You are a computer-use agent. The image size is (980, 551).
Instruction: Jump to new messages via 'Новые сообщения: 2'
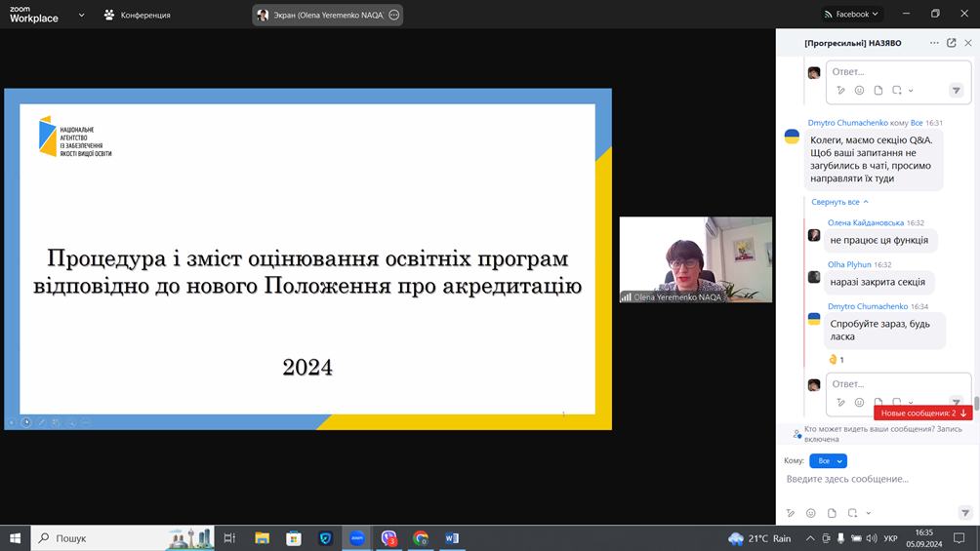click(x=922, y=413)
